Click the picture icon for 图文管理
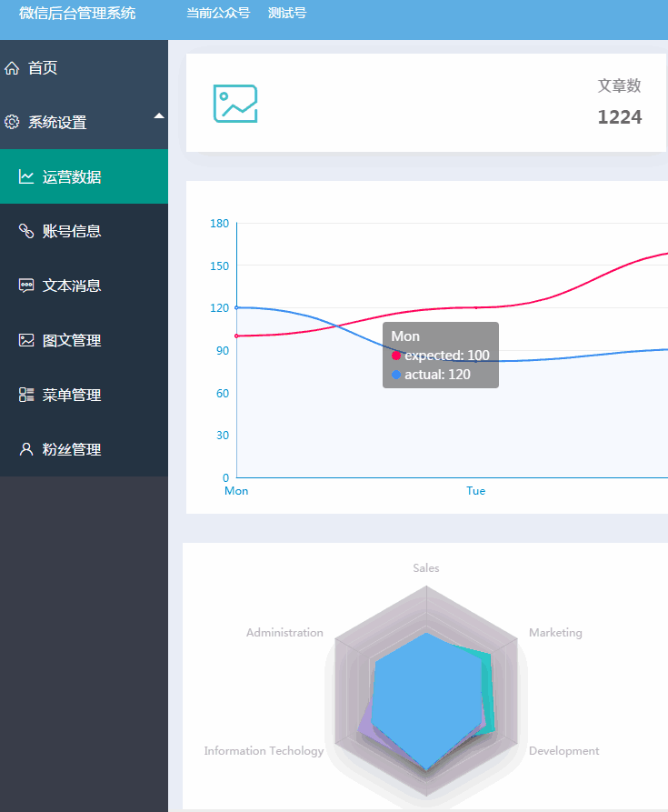 [x=26, y=341]
